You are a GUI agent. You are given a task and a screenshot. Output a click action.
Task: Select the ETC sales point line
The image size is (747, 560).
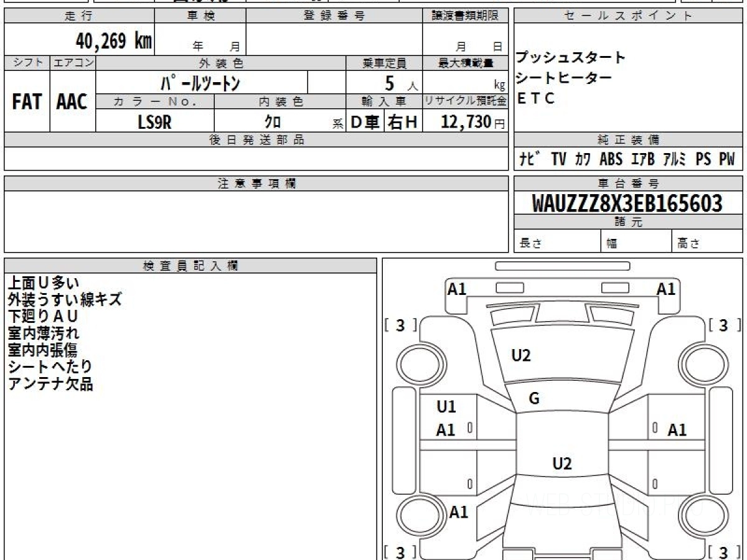click(535, 98)
